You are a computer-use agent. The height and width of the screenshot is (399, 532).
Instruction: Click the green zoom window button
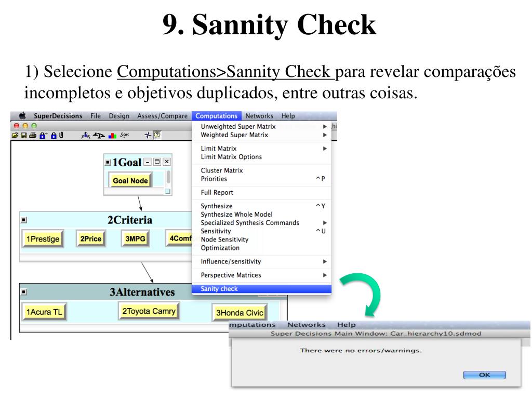point(34,126)
